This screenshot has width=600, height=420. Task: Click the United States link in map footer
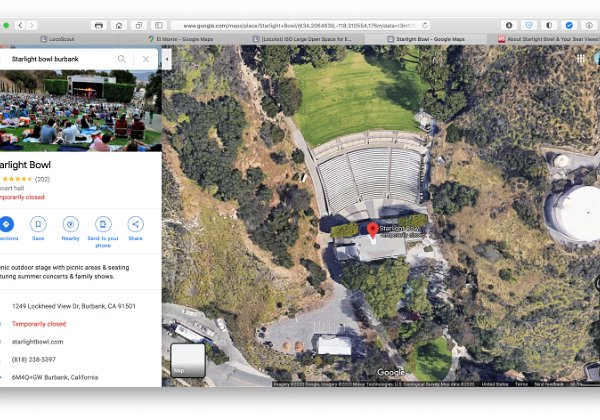pos(494,384)
